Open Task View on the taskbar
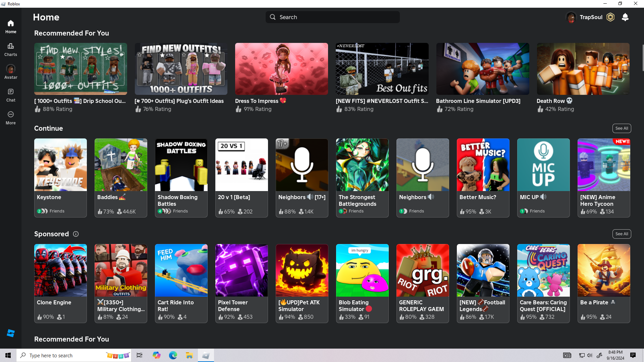This screenshot has height=362, width=644. (x=140, y=355)
